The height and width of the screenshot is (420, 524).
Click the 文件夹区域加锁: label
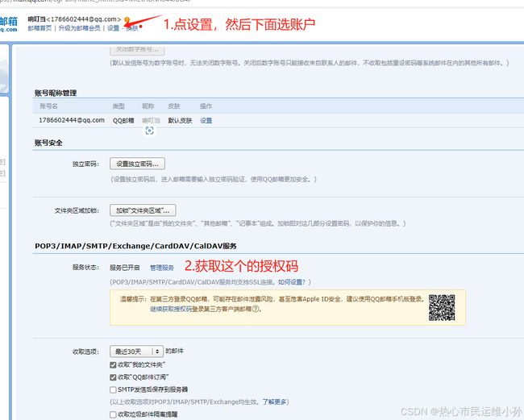pyautogui.click(x=77, y=211)
